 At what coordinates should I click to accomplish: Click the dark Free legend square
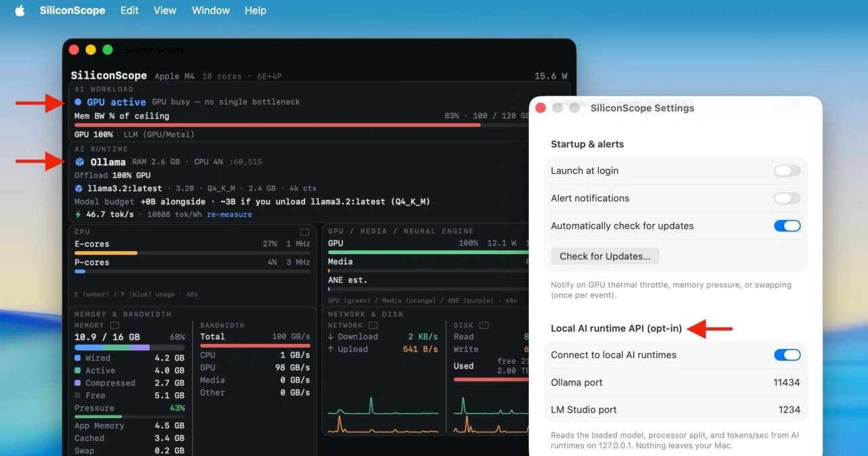click(78, 395)
